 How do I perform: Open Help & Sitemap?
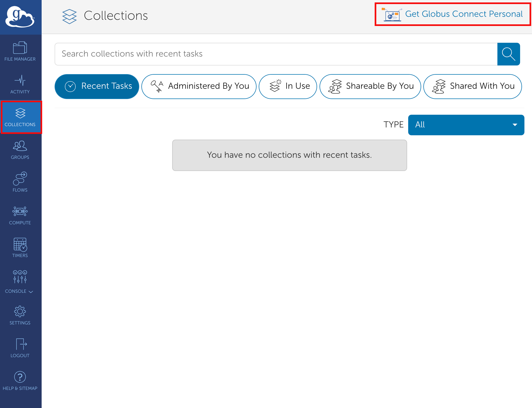[x=20, y=381]
